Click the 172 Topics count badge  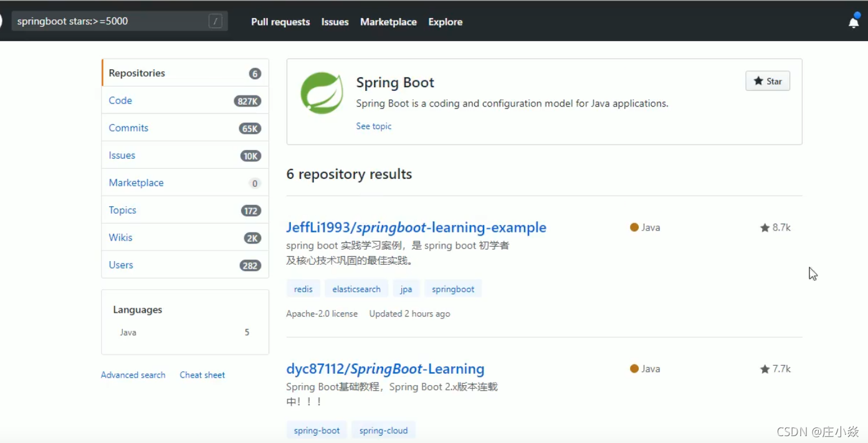coord(251,211)
